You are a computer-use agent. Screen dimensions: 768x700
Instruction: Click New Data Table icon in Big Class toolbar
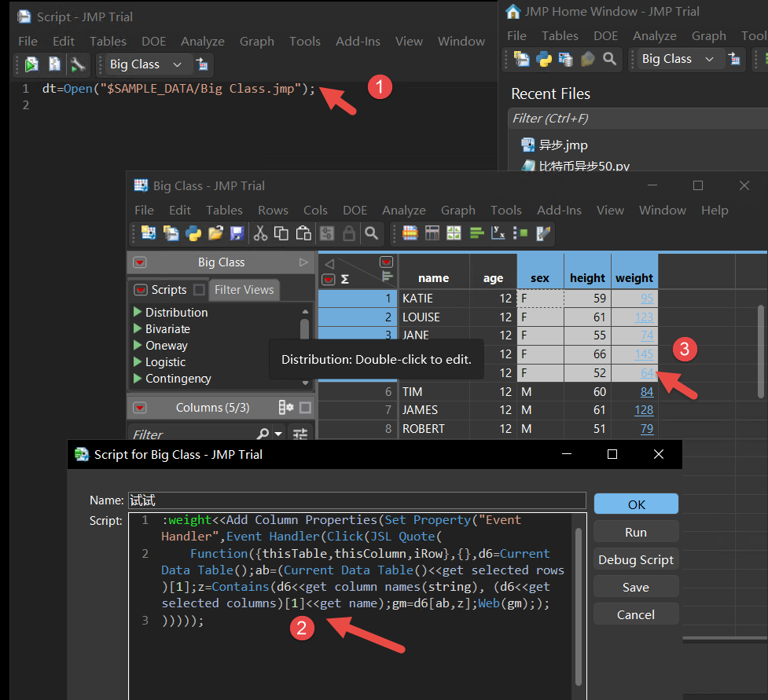point(149,233)
